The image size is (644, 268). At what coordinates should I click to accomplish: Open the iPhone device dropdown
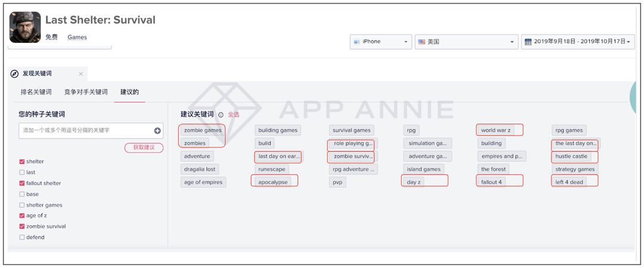pyautogui.click(x=380, y=42)
